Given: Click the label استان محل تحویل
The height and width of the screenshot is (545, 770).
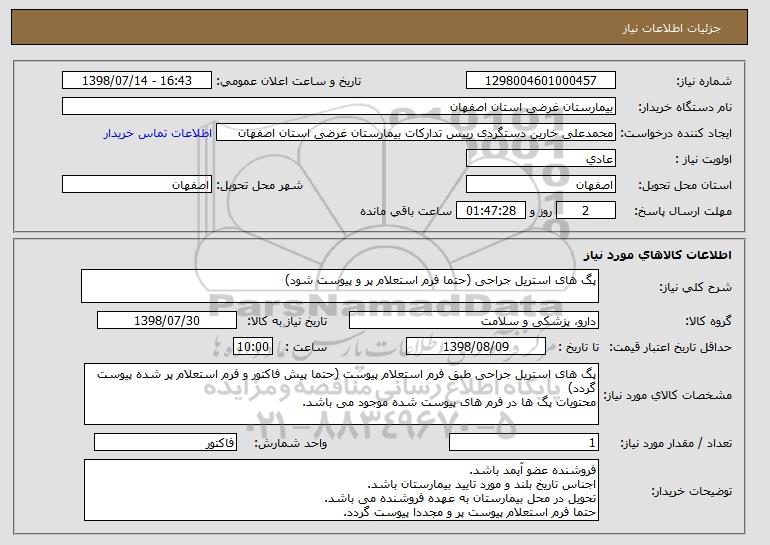Looking at the screenshot, I should 685,185.
